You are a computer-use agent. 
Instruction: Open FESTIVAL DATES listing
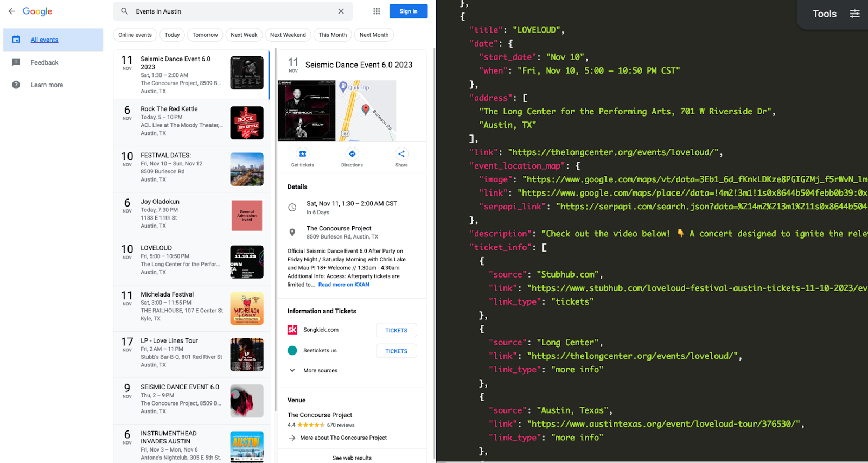pyautogui.click(x=191, y=169)
